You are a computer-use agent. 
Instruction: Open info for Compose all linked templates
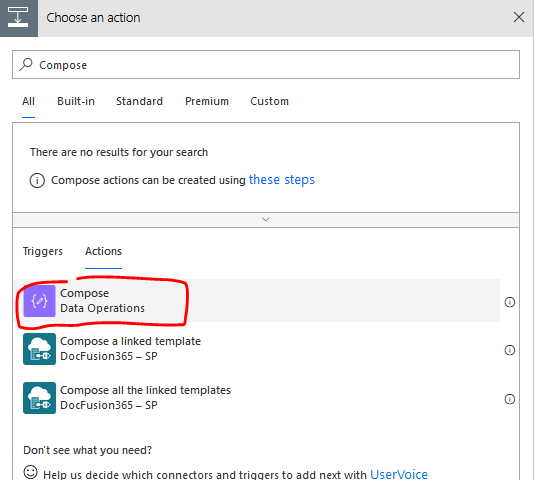(x=509, y=399)
